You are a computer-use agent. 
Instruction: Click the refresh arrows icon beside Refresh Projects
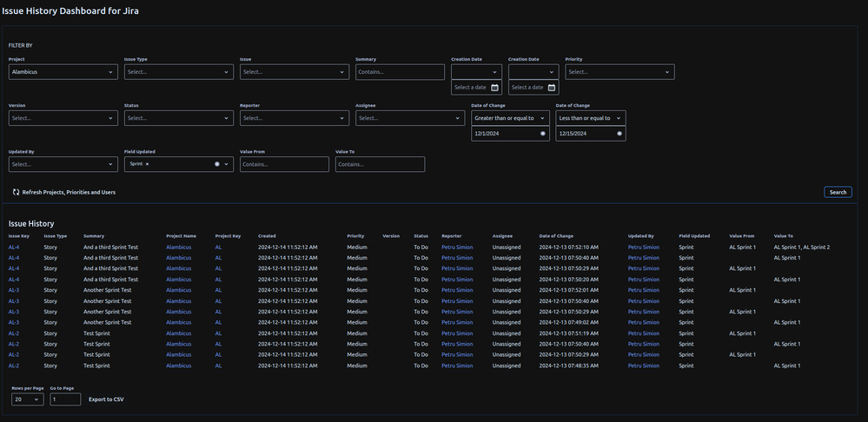pos(16,192)
